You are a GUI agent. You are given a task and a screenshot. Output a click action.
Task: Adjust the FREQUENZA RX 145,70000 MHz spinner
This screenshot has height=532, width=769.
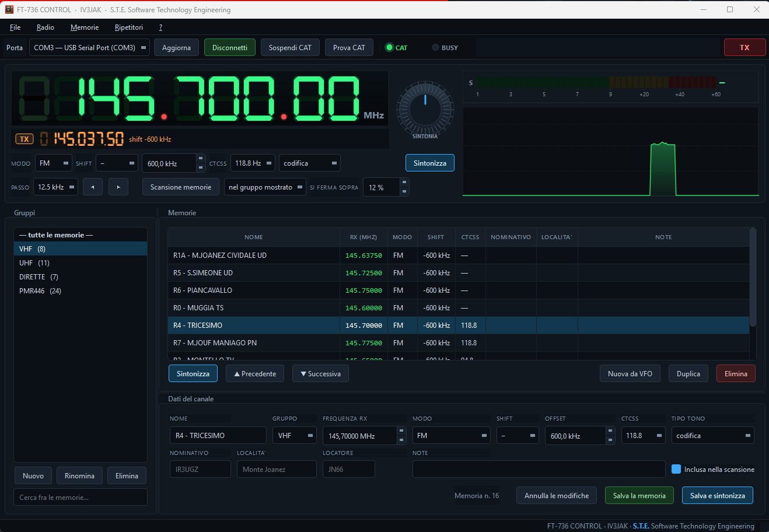pos(364,436)
